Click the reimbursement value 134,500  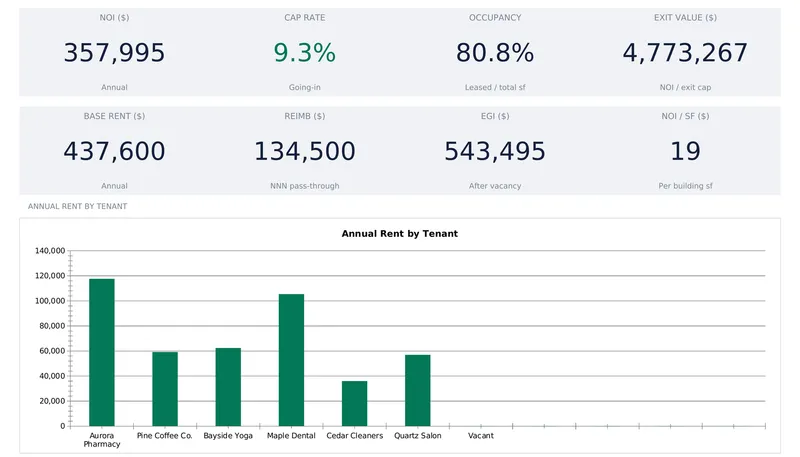click(x=305, y=151)
